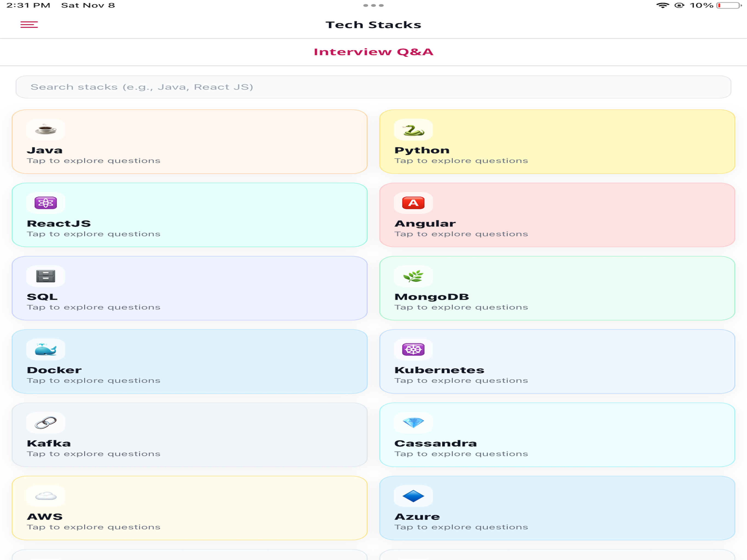
Task: Tap the ReactJS atom icon
Action: click(46, 203)
